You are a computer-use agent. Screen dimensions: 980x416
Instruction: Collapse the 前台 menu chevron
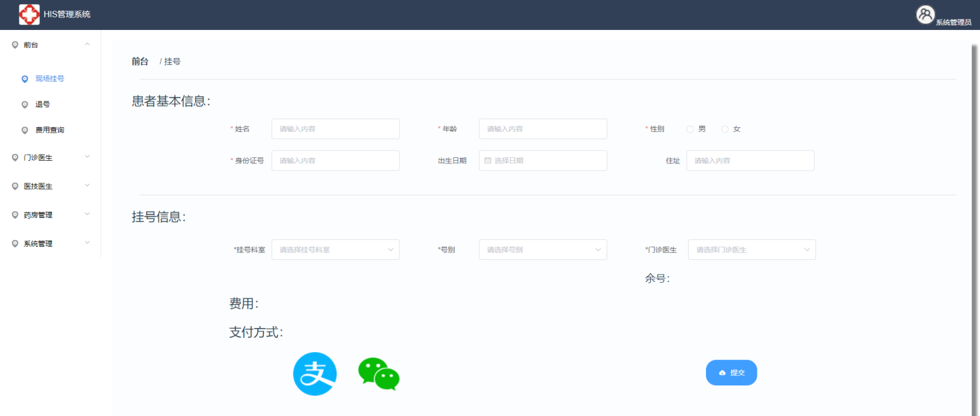click(x=87, y=45)
